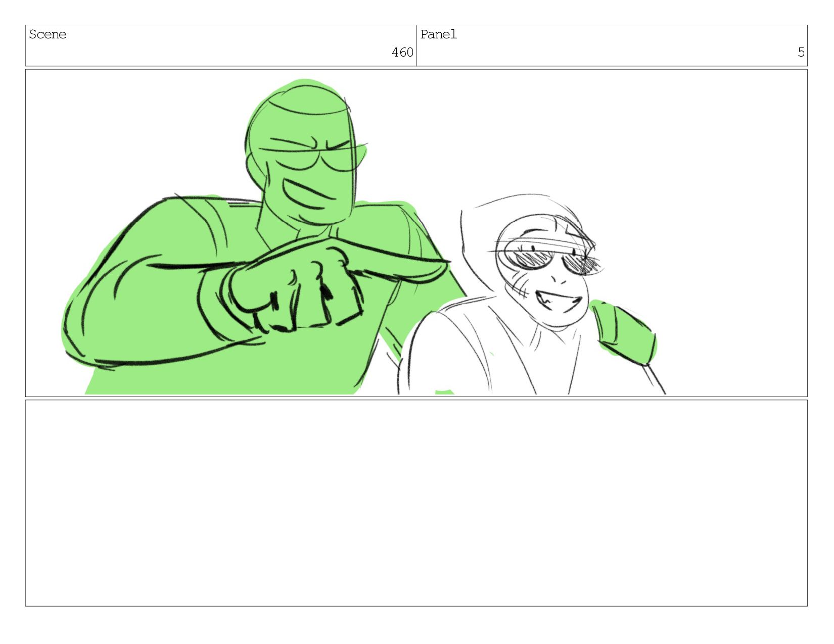834x644 pixels.
Task: Click the 'Panel' header label
Action: click(438, 34)
